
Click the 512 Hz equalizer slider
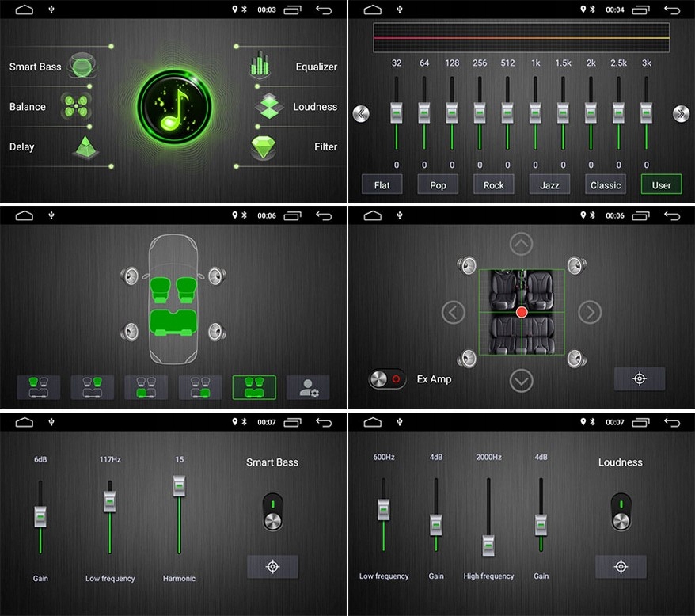pyautogui.click(x=507, y=112)
